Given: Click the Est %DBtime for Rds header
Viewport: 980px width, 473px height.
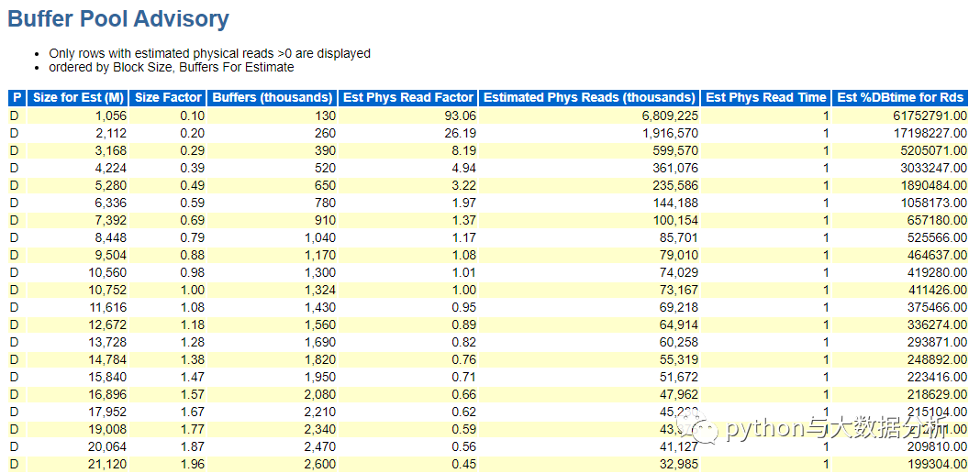Looking at the screenshot, I should (x=900, y=97).
